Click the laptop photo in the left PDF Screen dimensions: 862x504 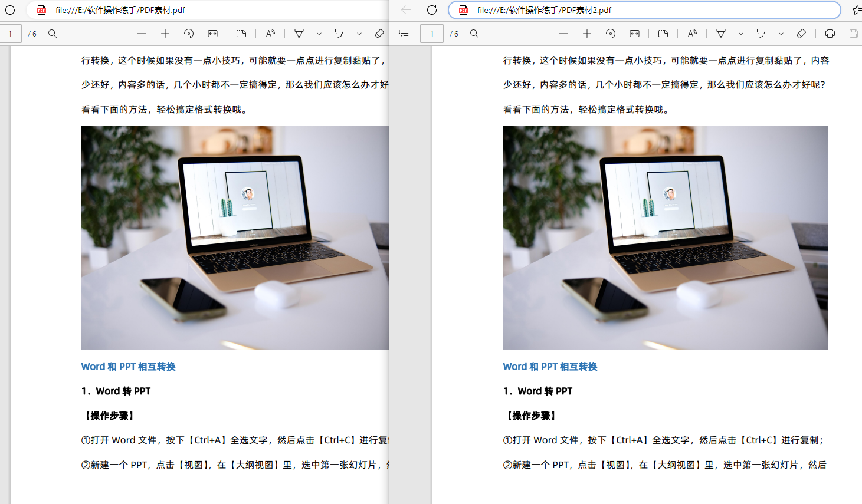pyautogui.click(x=235, y=238)
